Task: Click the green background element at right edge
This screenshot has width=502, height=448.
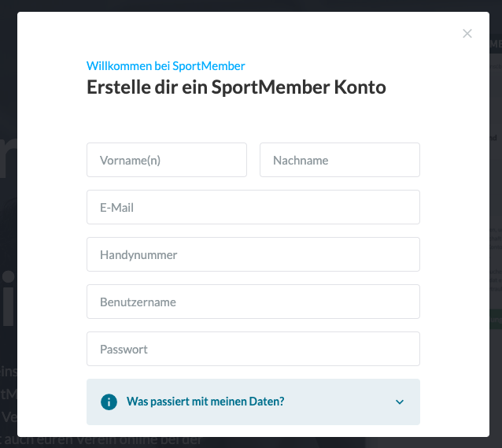Action: pyautogui.click(x=496, y=319)
